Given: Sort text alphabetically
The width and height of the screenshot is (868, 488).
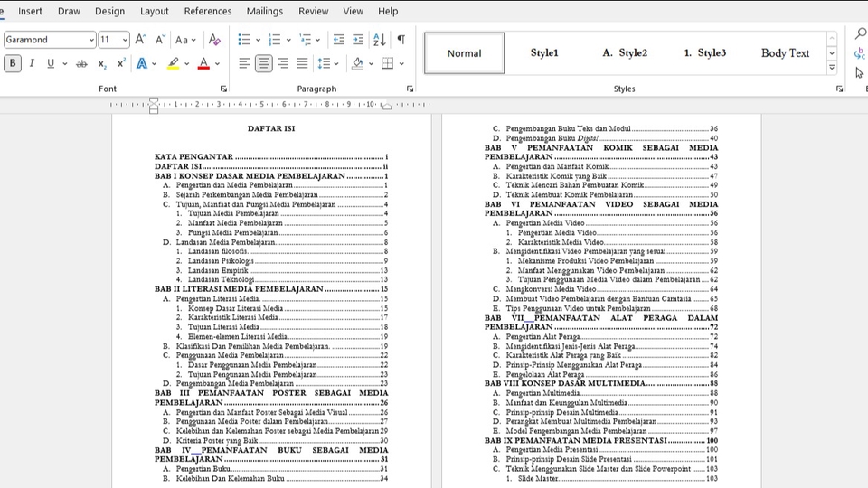Looking at the screenshot, I should (379, 40).
